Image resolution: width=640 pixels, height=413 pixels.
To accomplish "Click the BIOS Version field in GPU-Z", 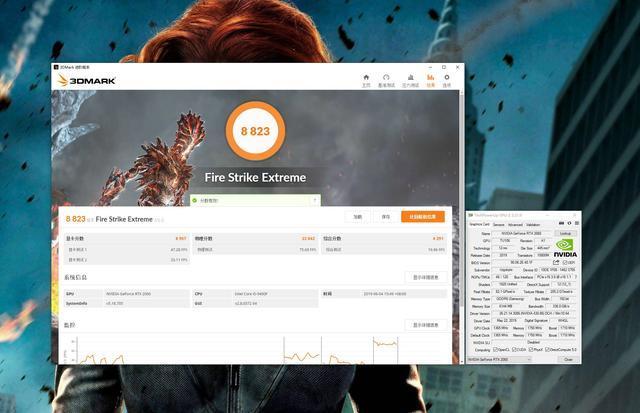I will [522, 262].
